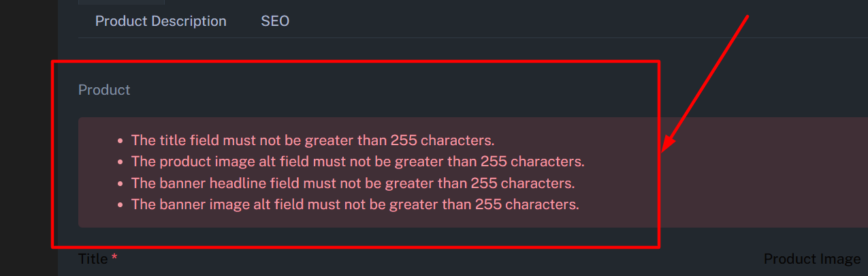Switch to the SEO tab
Screen dimensions: 868x276
tap(275, 21)
